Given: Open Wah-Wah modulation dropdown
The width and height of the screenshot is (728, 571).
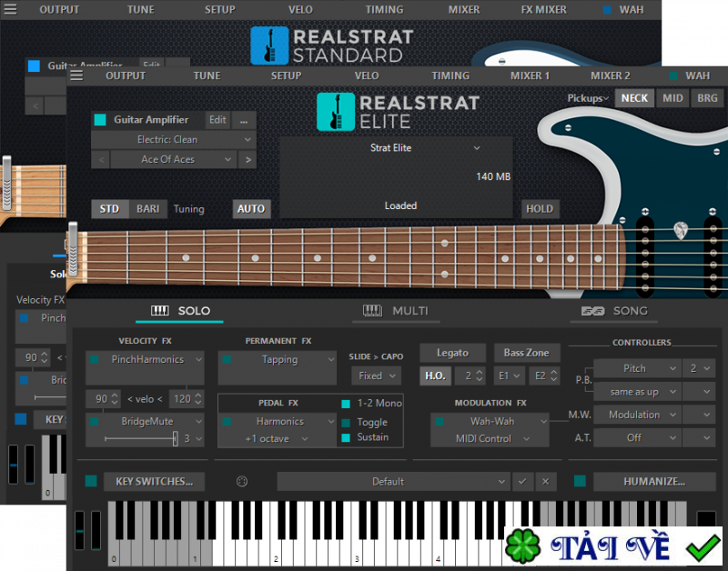Looking at the screenshot, I should (x=495, y=421).
